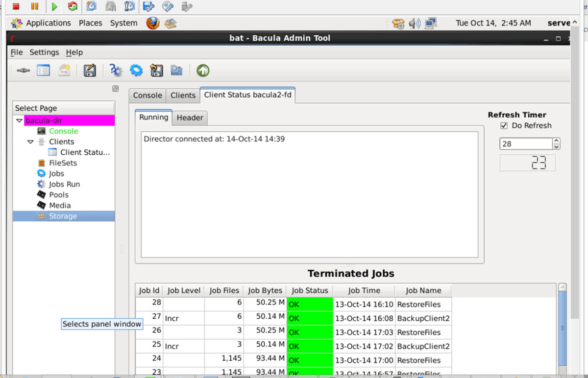Select Pools in the page tree
The height and width of the screenshot is (378, 588).
click(59, 195)
